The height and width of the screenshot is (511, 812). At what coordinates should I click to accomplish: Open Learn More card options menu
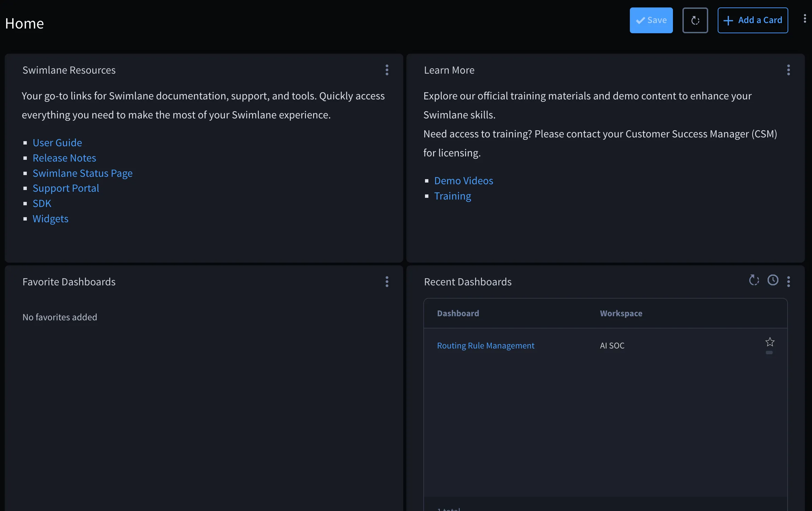[788, 70]
